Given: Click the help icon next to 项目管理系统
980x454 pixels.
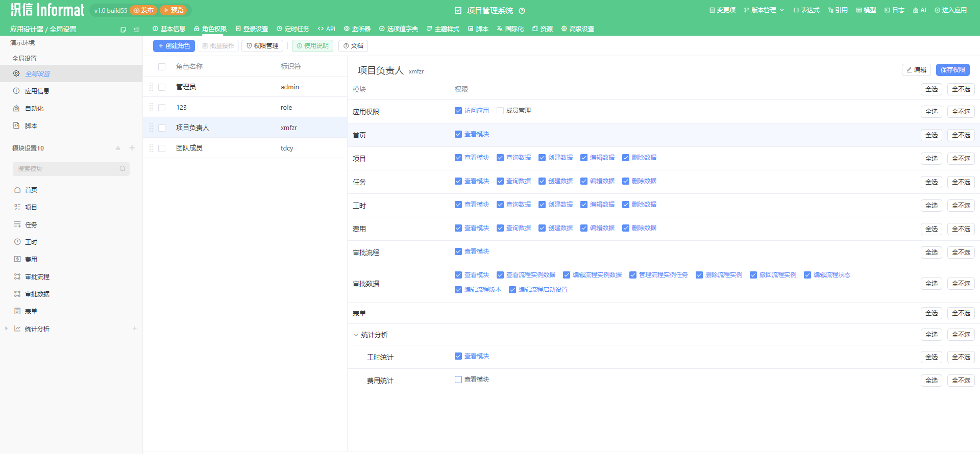Looking at the screenshot, I should [522, 11].
